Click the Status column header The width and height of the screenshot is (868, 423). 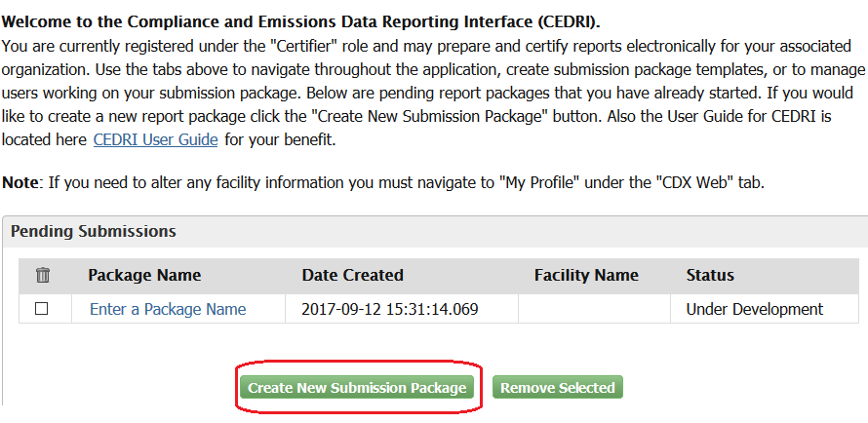pyautogui.click(x=710, y=275)
